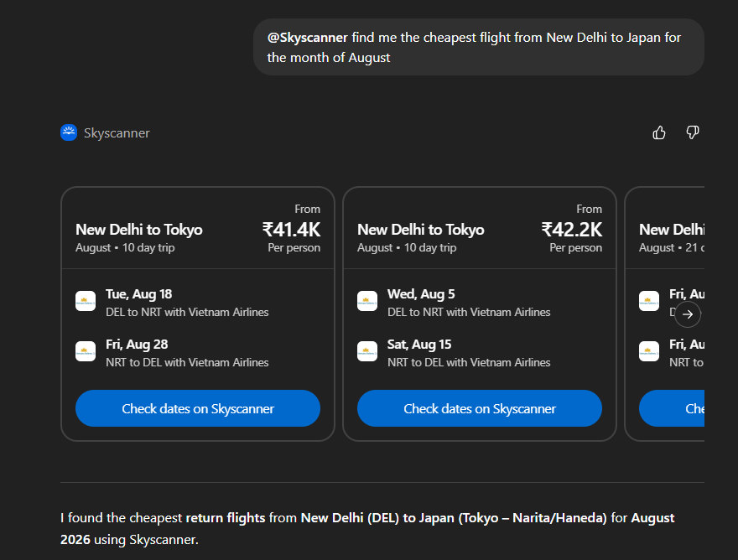Click the Tue, Aug 18 outbound flight row
This screenshot has width=738, height=560.
(187, 303)
